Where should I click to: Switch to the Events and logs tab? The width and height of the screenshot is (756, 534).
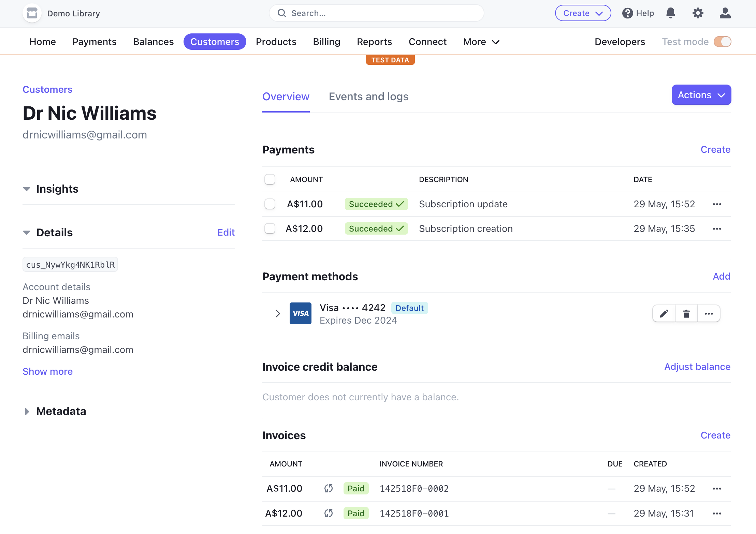point(368,97)
